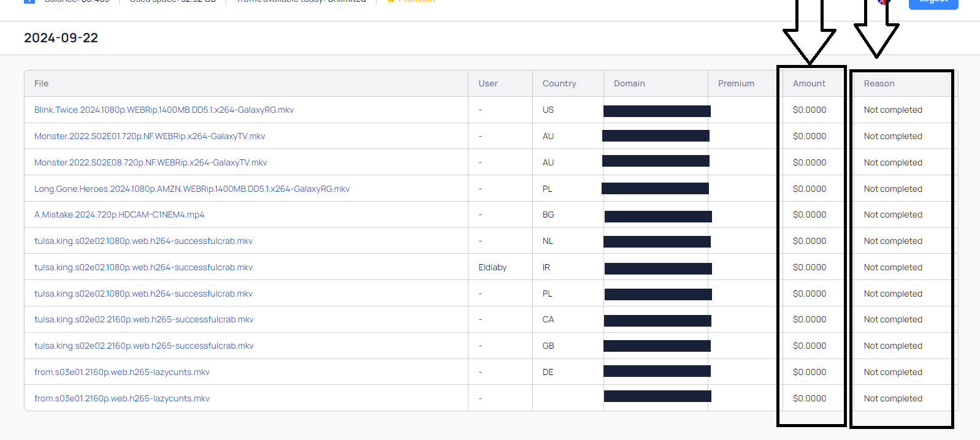The width and height of the screenshot is (980, 440).
Task: Open Monster.2022.S02E01 file link
Action: coord(150,136)
